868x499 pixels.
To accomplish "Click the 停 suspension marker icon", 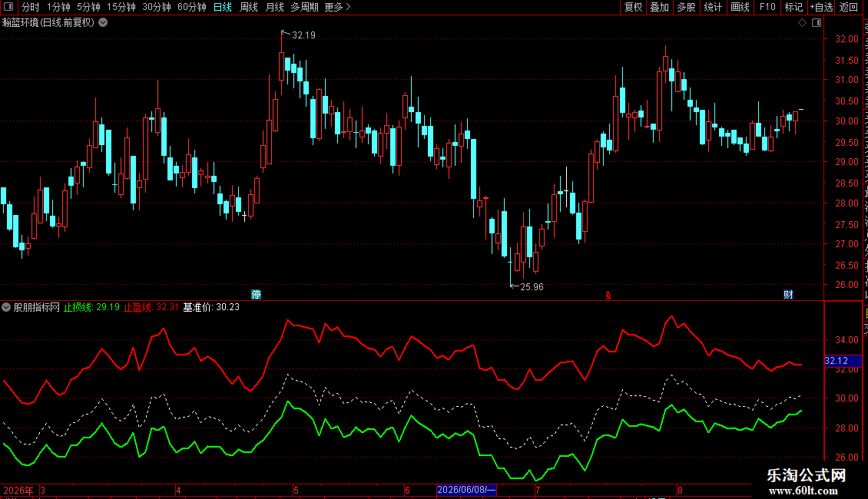I will 256,294.
